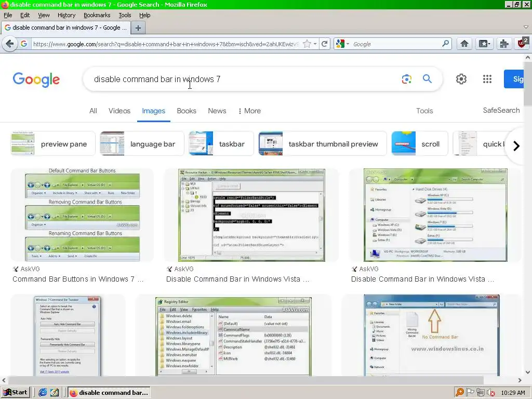Bookmark this page with the star icon
Screen dimensions: 532x399
[307, 44]
